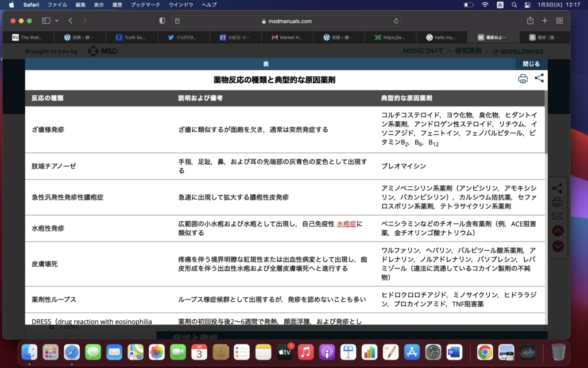This screenshot has height=368, width=588.
Task: Click the print icon above the table title
Action: [x=523, y=79]
